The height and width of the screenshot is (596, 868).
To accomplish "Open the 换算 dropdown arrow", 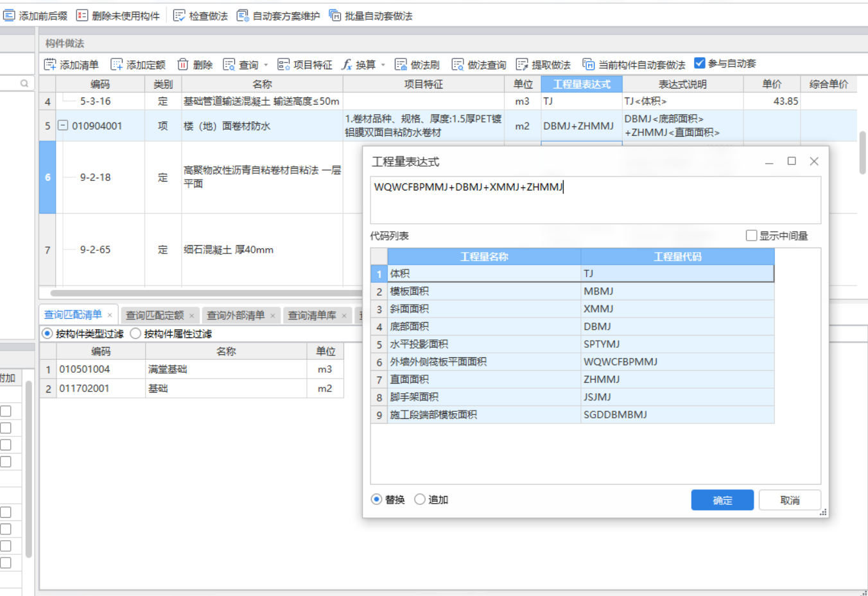I will click(x=383, y=65).
